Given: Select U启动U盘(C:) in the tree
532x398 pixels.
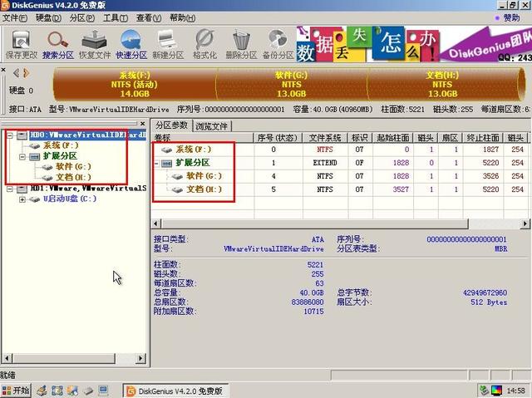Looking at the screenshot, I should [70, 199].
